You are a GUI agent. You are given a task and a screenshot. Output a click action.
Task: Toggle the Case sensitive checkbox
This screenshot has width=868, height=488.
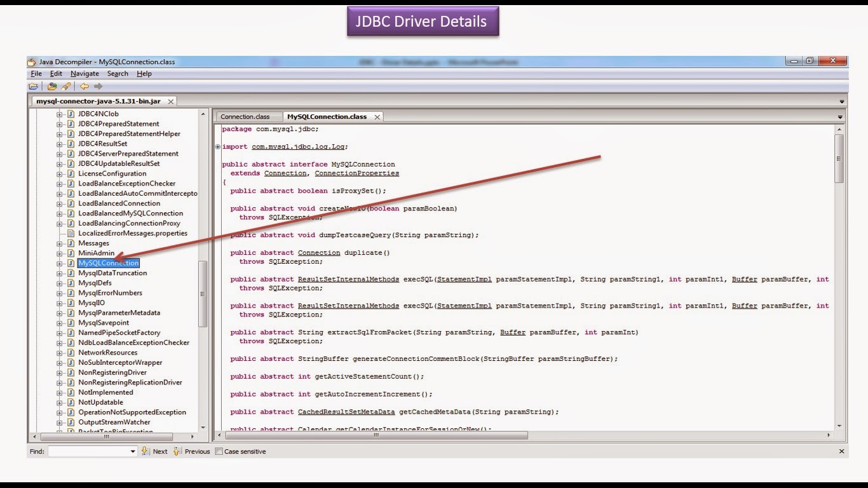(219, 452)
